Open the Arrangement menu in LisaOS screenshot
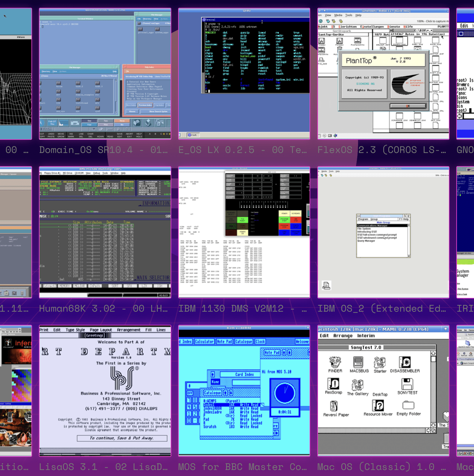 [x=128, y=330]
